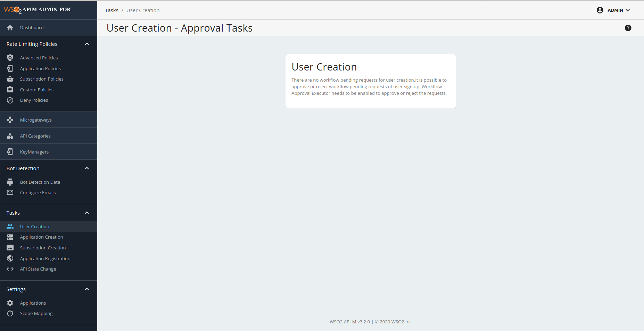This screenshot has width=644, height=331.
Task: Select Application Registration from the sidebar
Action: (45, 258)
